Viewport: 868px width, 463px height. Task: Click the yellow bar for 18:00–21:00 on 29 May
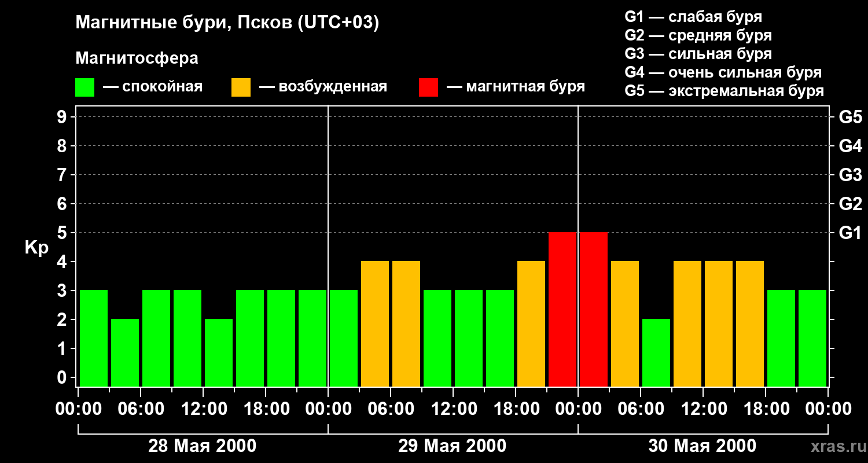click(531, 324)
